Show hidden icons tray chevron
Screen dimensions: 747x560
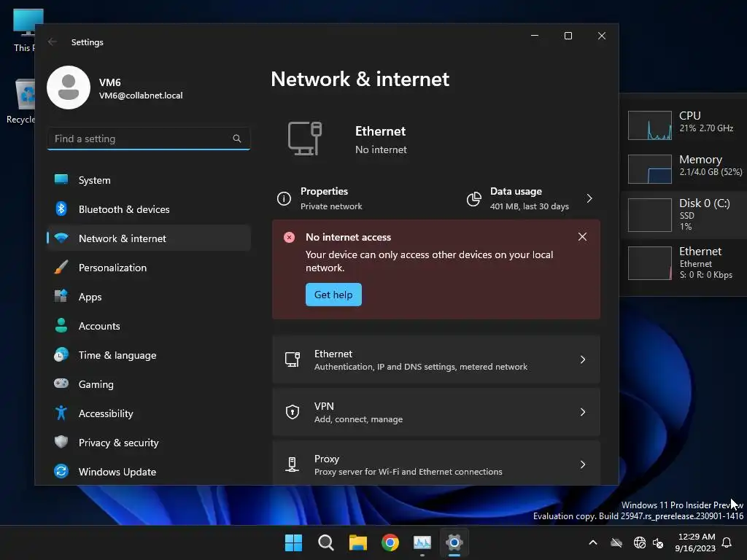click(593, 542)
